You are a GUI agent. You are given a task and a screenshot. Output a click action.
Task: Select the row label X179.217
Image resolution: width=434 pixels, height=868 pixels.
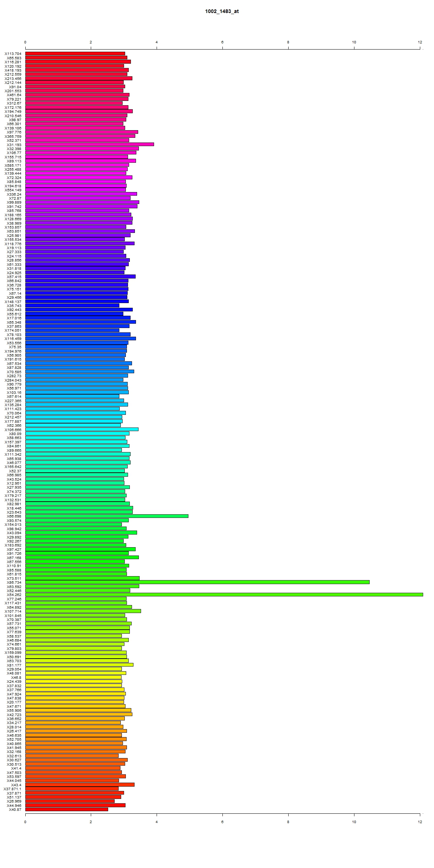pos(13,495)
